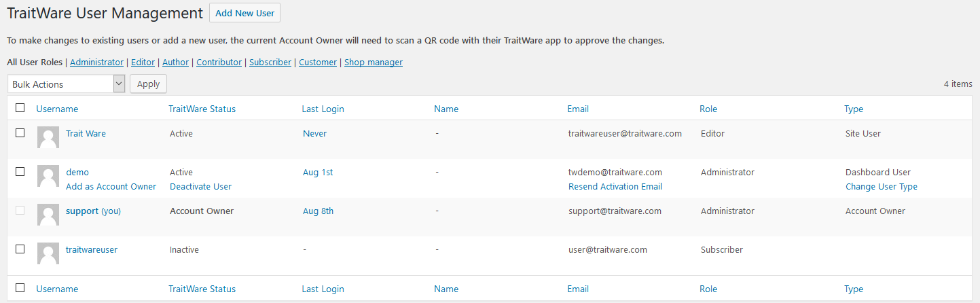Sort by Name in header row
This screenshot has width=980, height=303.
(446, 109)
